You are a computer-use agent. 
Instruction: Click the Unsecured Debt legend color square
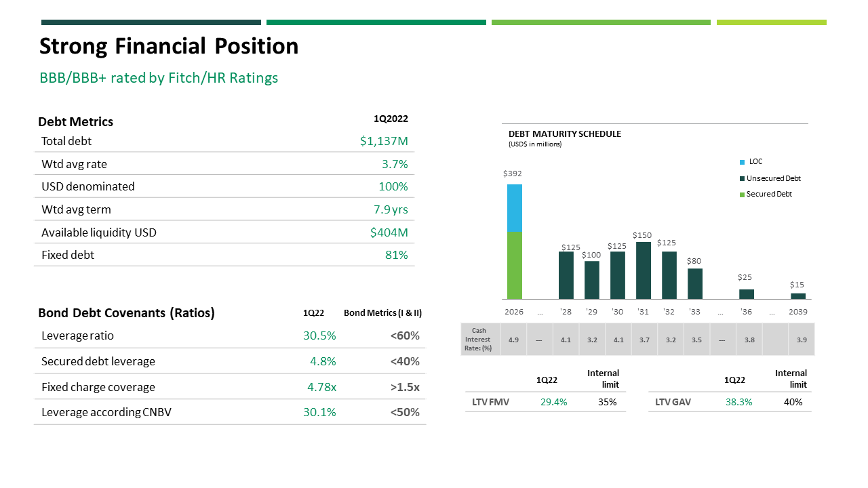coord(742,178)
